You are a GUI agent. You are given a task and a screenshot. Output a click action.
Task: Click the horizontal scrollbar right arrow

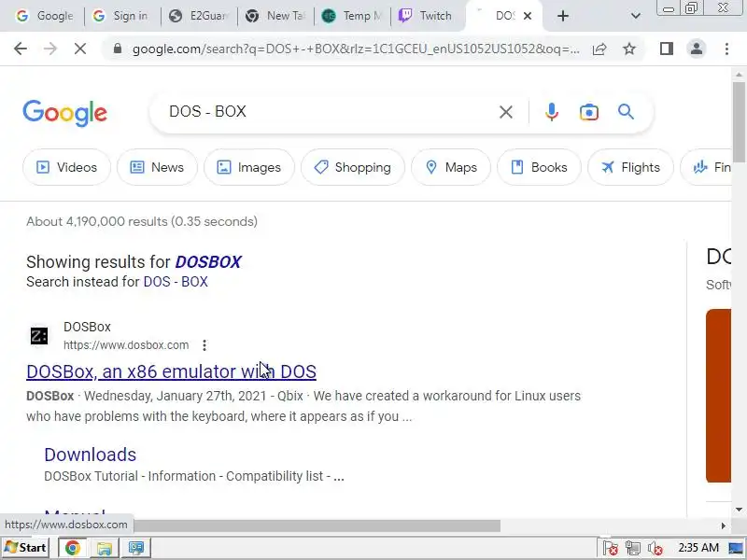pos(723,525)
